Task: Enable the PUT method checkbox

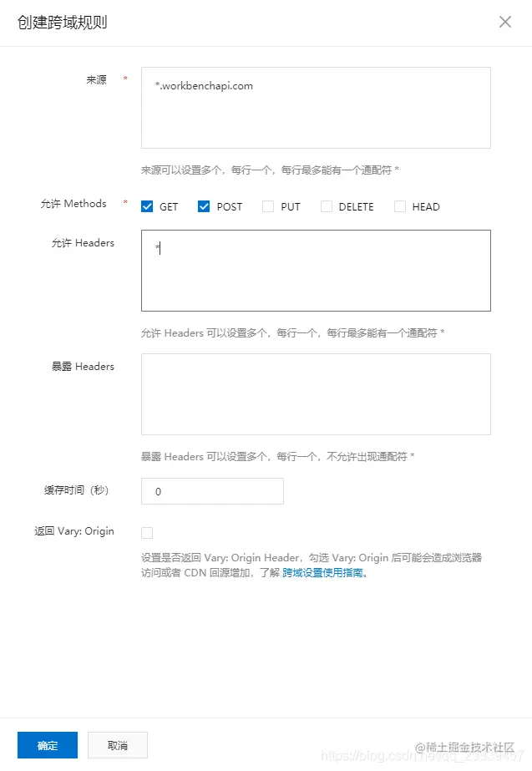Action: coord(268,206)
